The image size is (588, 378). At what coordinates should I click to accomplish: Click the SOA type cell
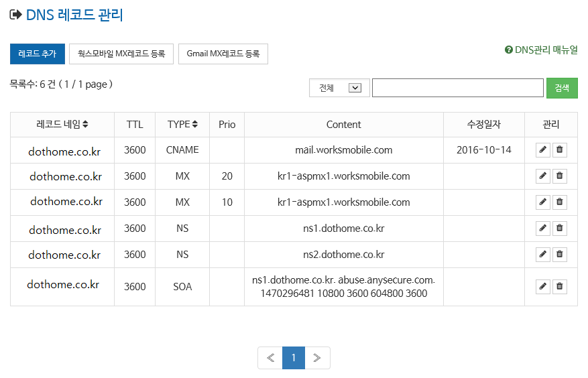(x=182, y=287)
